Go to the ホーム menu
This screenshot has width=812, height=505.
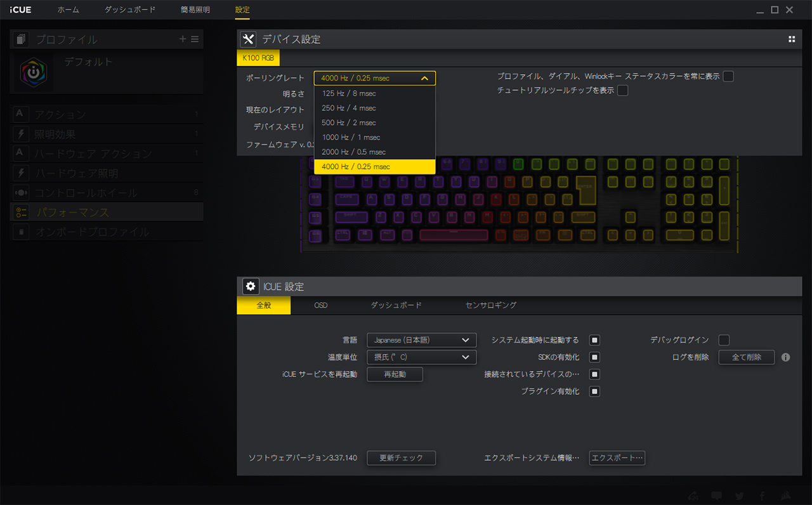tap(69, 10)
